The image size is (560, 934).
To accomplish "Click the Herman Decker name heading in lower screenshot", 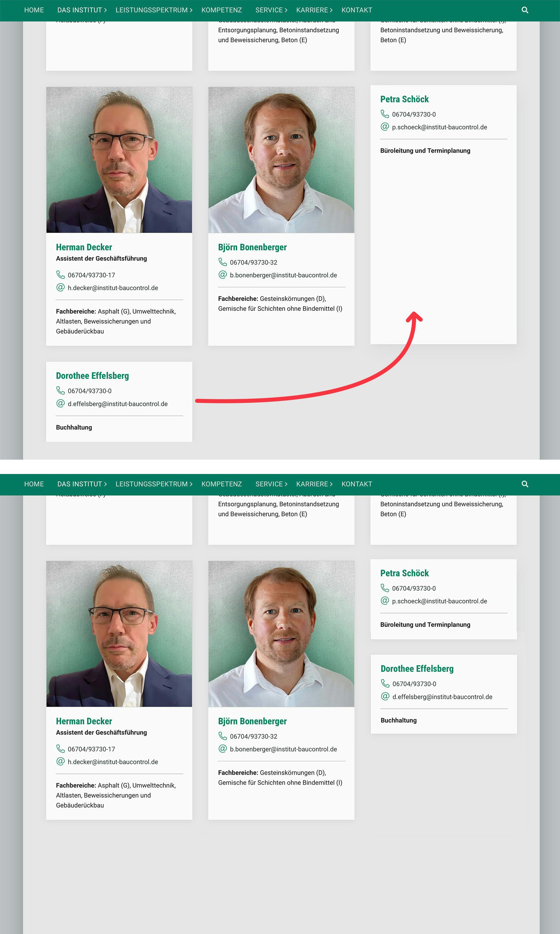I will click(x=84, y=721).
